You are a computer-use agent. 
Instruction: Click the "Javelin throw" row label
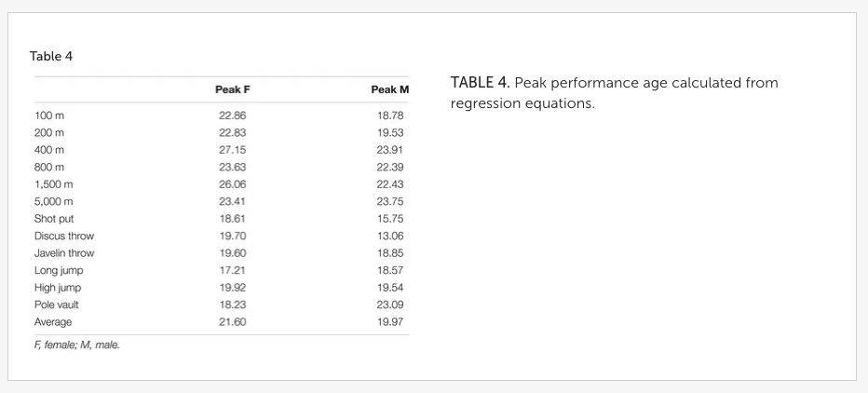click(x=63, y=252)
